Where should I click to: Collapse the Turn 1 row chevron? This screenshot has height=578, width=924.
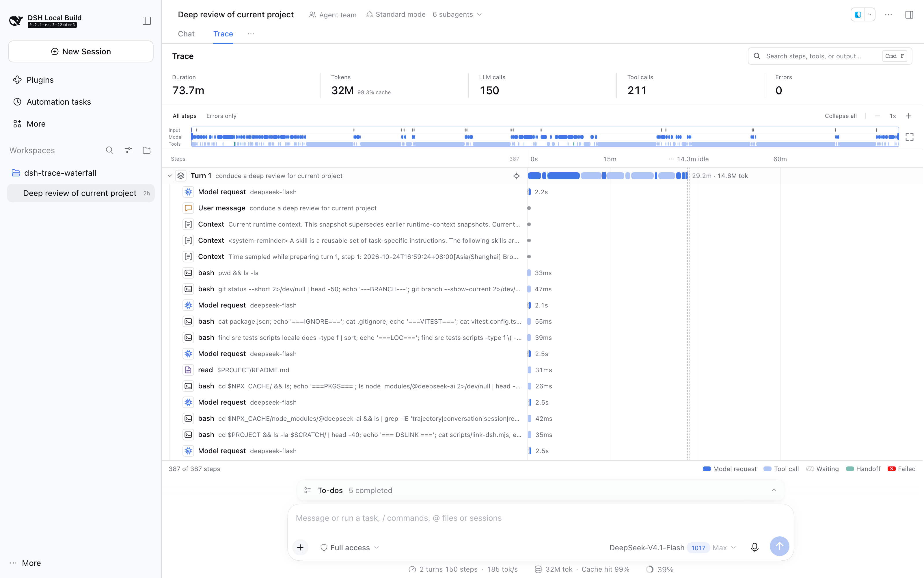169,176
